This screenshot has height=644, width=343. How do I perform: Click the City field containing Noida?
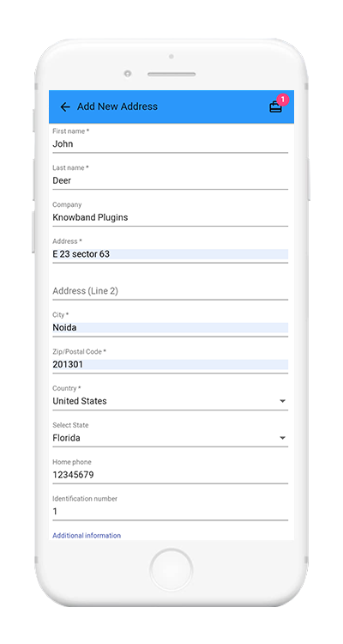click(171, 328)
